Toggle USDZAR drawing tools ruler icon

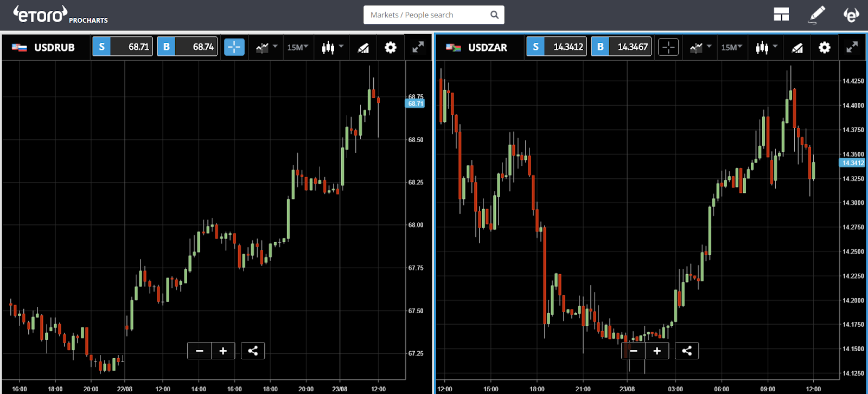click(797, 48)
